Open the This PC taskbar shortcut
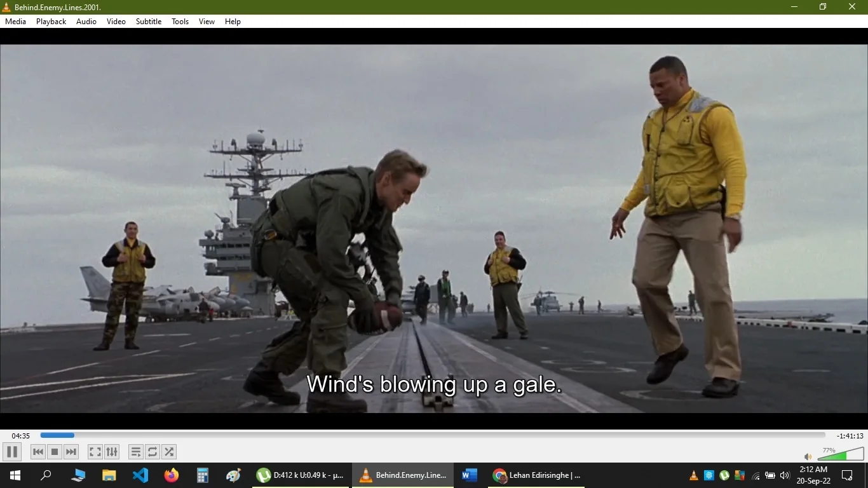Screen dimensions: 868x488 78,475
